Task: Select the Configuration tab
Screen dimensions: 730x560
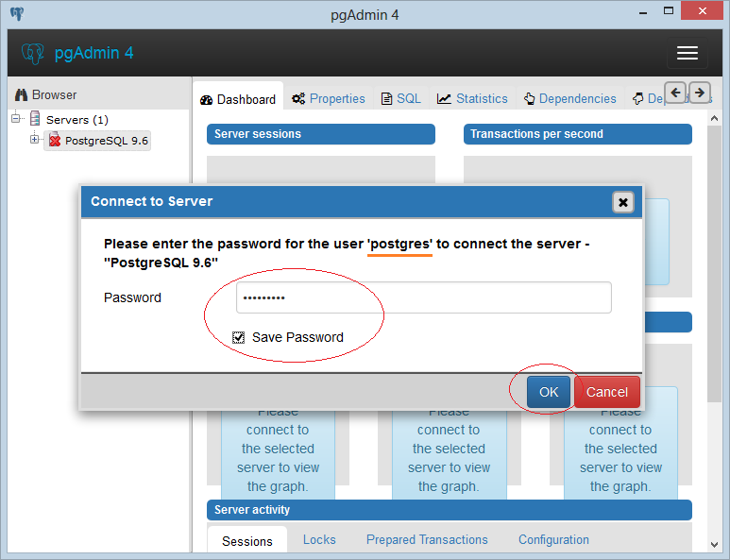Action: click(x=553, y=539)
